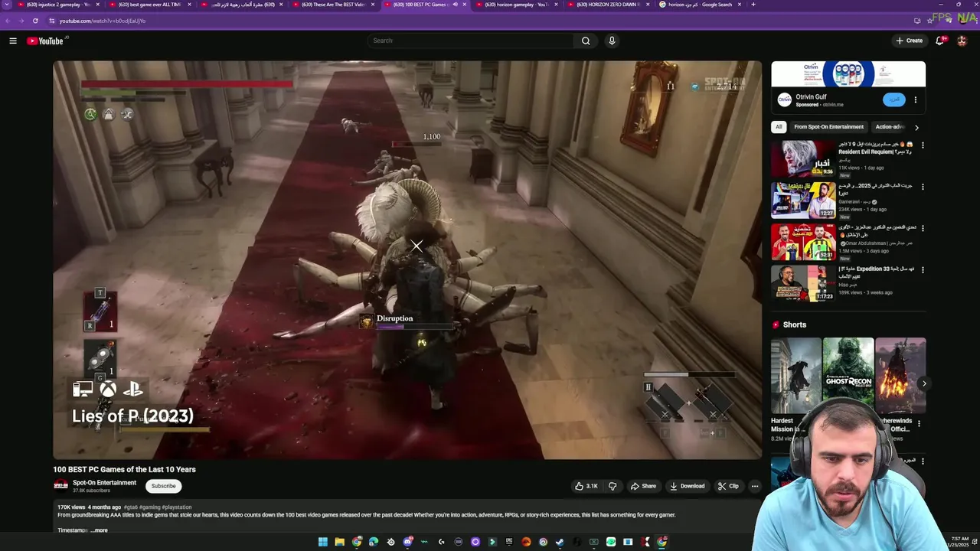Open File Explorer from taskbar

[340, 542]
